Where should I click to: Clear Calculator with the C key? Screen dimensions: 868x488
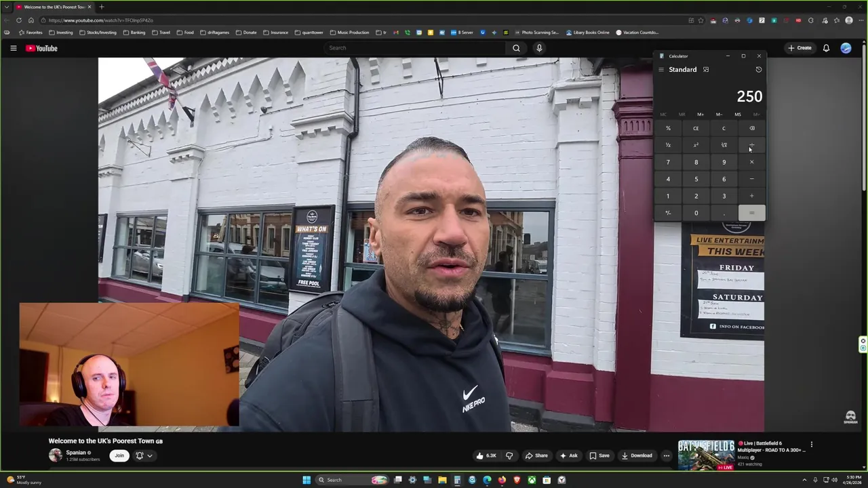click(724, 128)
